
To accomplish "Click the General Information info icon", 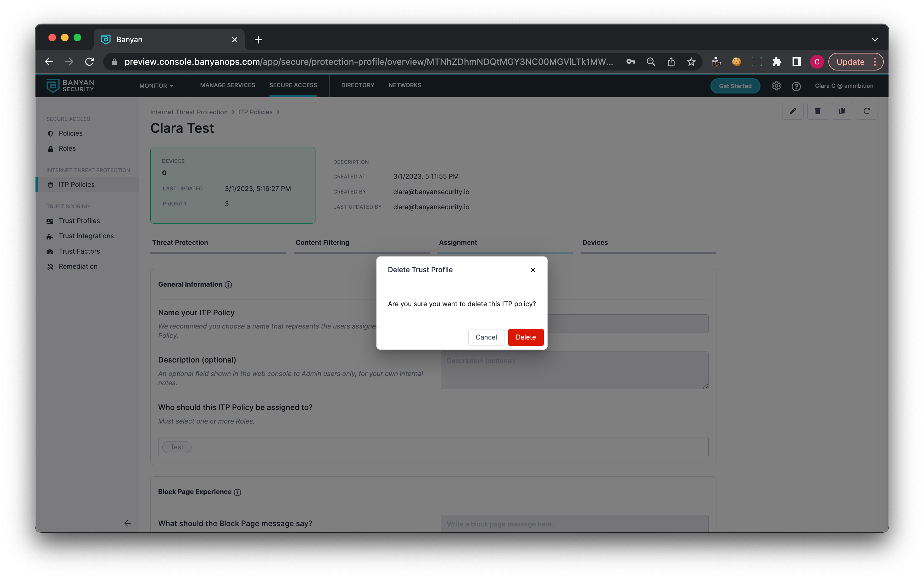I will (x=228, y=284).
